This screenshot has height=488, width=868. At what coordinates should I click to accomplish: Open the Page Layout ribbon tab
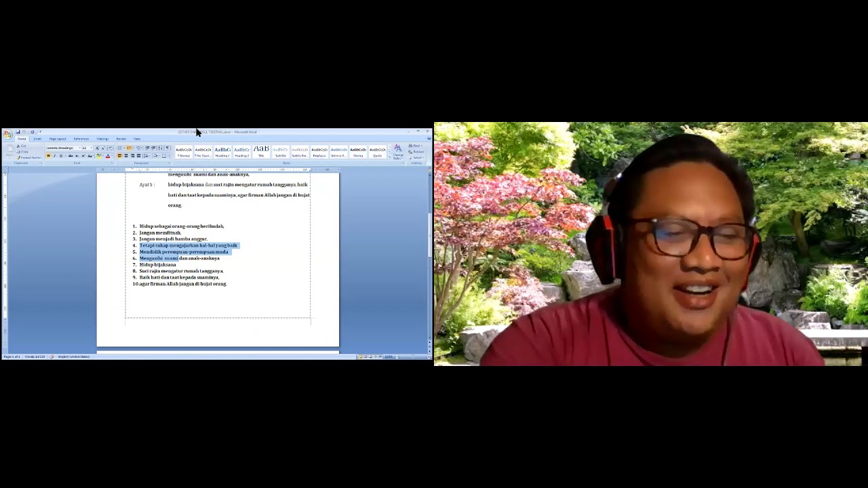(x=58, y=139)
